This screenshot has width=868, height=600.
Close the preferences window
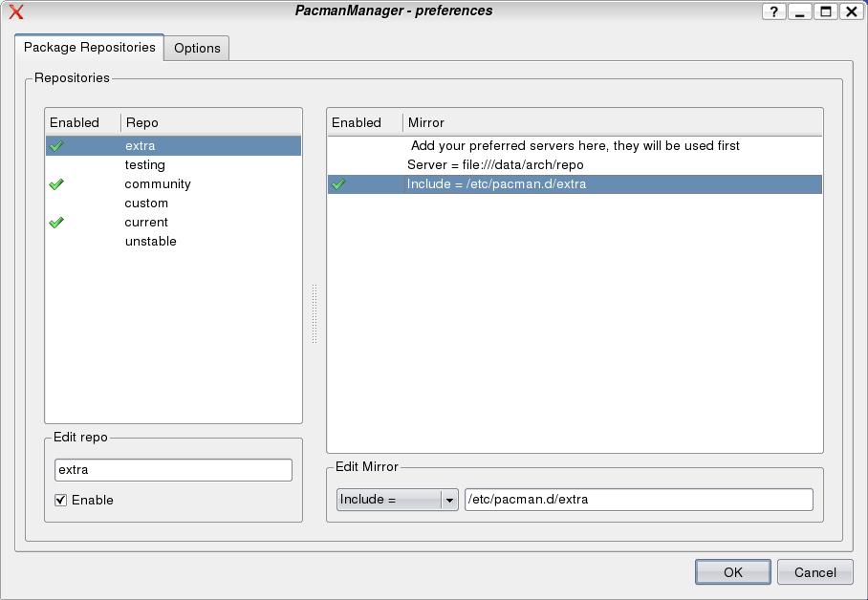[x=852, y=11]
